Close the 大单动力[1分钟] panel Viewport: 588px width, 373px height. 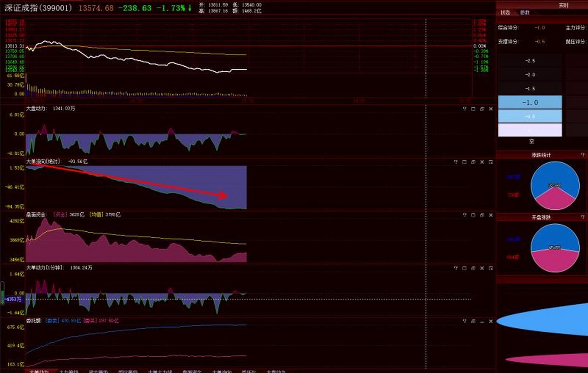tap(482, 268)
